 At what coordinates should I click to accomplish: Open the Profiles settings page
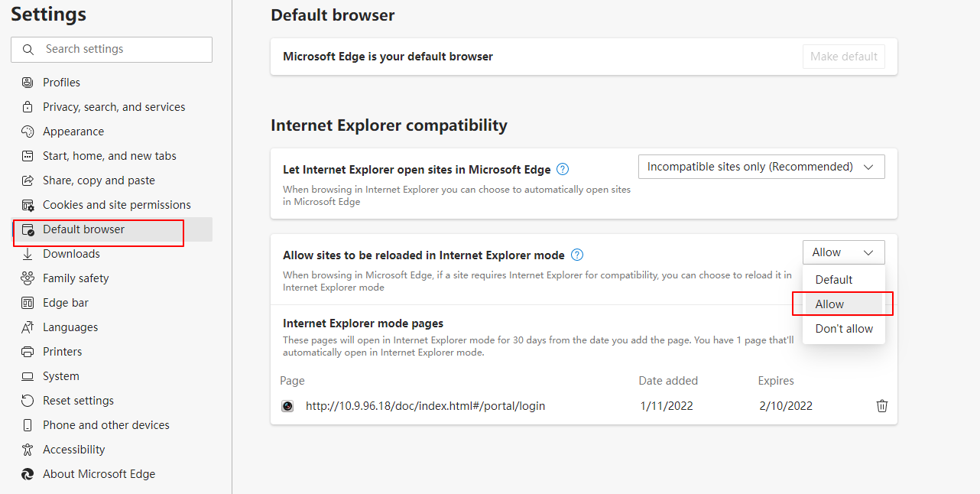click(x=112, y=83)
